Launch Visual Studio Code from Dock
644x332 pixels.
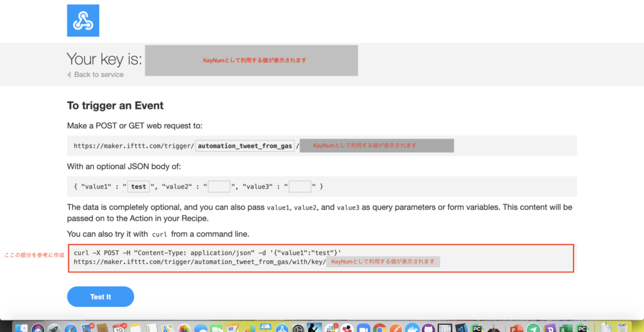461,328
